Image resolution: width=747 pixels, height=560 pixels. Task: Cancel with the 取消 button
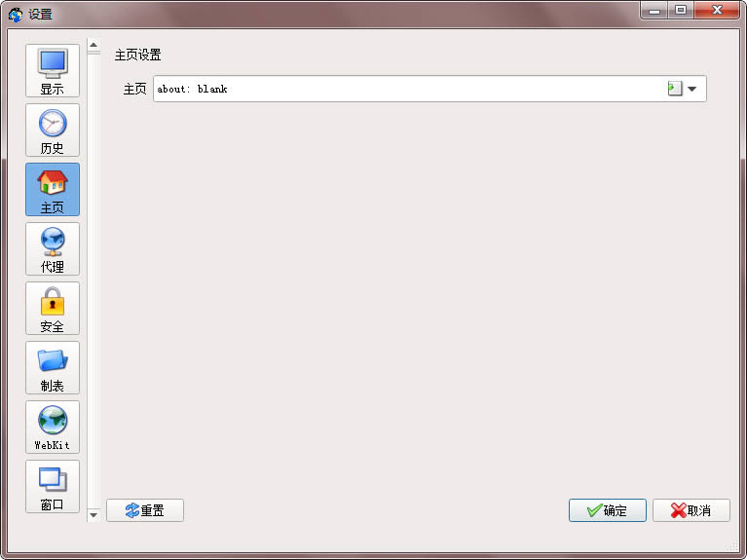coord(691,510)
